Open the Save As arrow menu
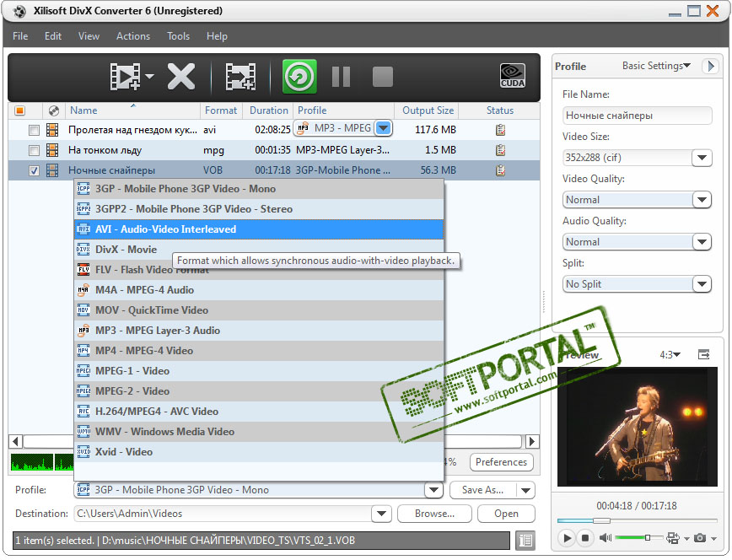732x560 pixels. click(525, 490)
